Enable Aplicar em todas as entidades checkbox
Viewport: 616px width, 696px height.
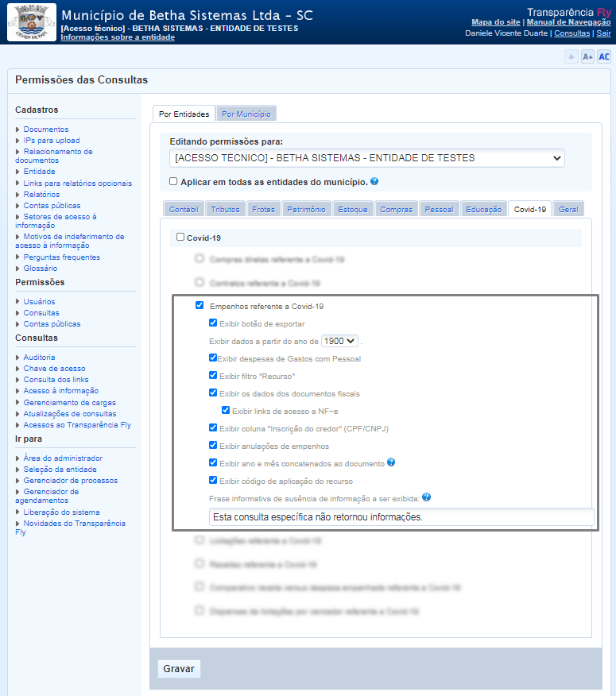pyautogui.click(x=173, y=181)
